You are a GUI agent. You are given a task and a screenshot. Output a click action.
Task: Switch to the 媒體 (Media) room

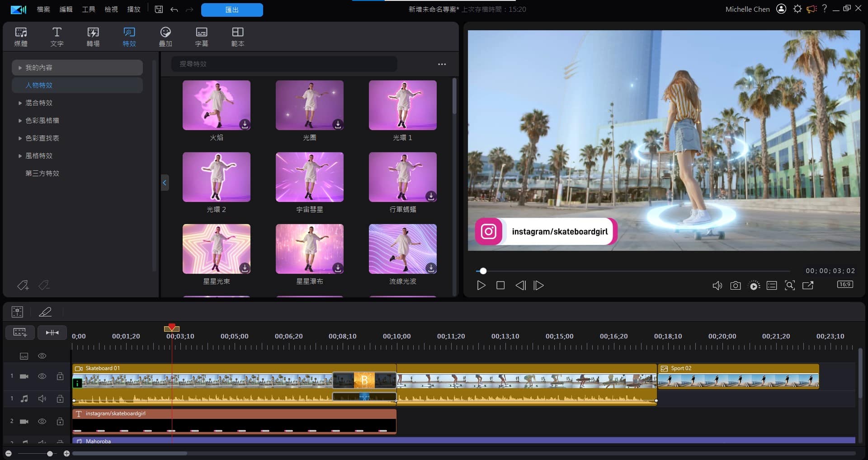click(21, 36)
